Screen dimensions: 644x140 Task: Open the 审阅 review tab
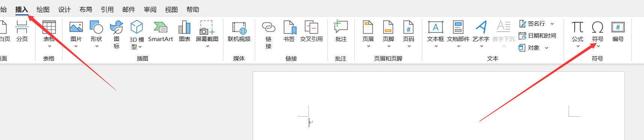point(150,9)
